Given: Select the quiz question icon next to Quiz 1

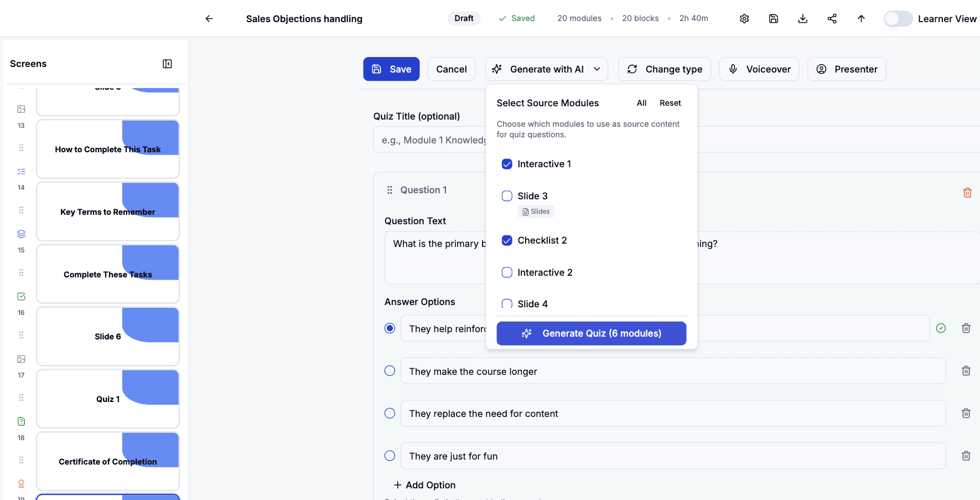Looking at the screenshot, I should pos(21,421).
